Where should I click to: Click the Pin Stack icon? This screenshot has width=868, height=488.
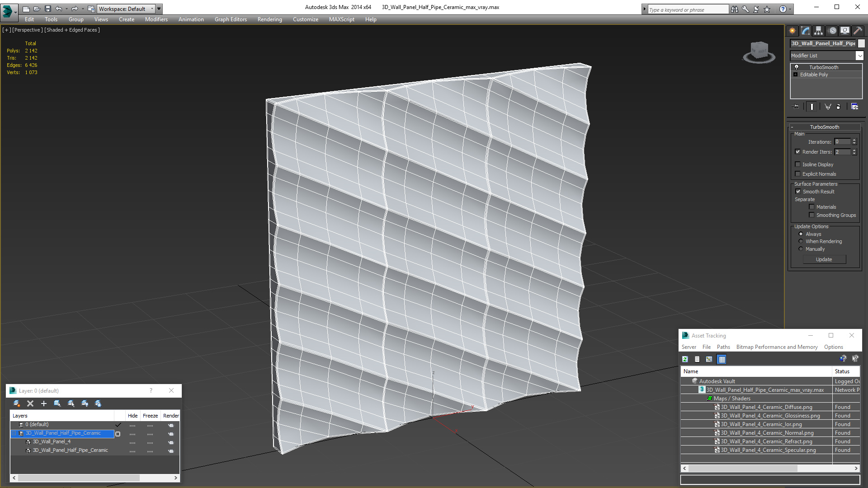796,107
